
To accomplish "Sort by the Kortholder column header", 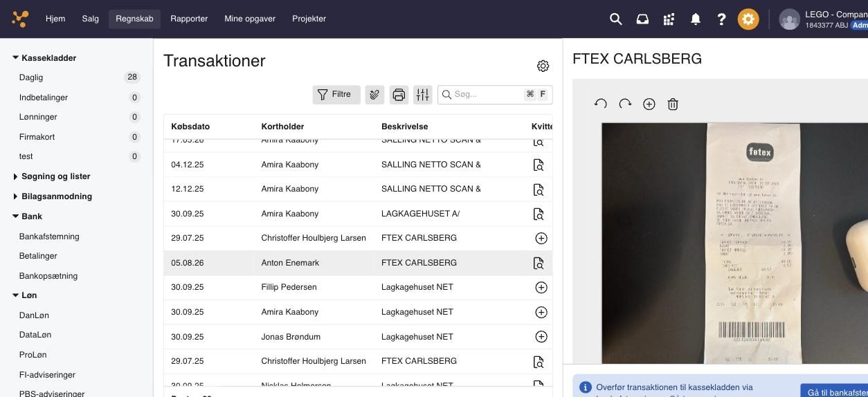I will pos(282,127).
